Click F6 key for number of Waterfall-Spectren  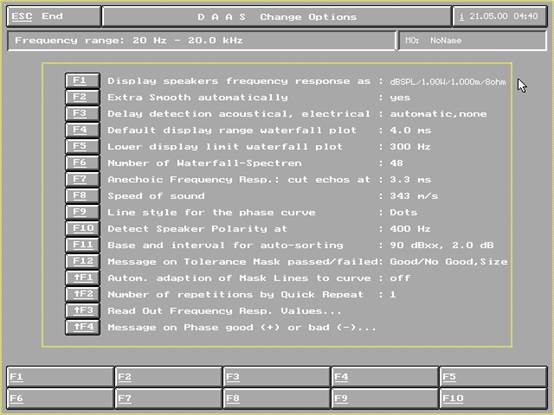click(82, 163)
